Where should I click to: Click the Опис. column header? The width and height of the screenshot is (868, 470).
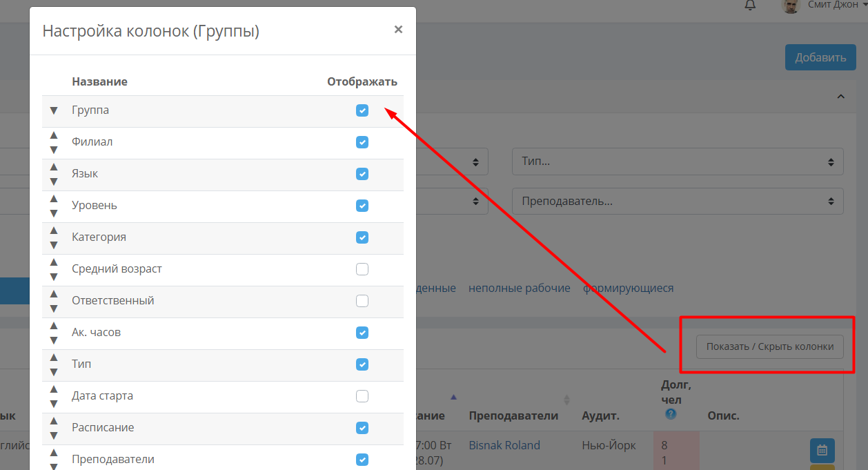[x=723, y=415]
